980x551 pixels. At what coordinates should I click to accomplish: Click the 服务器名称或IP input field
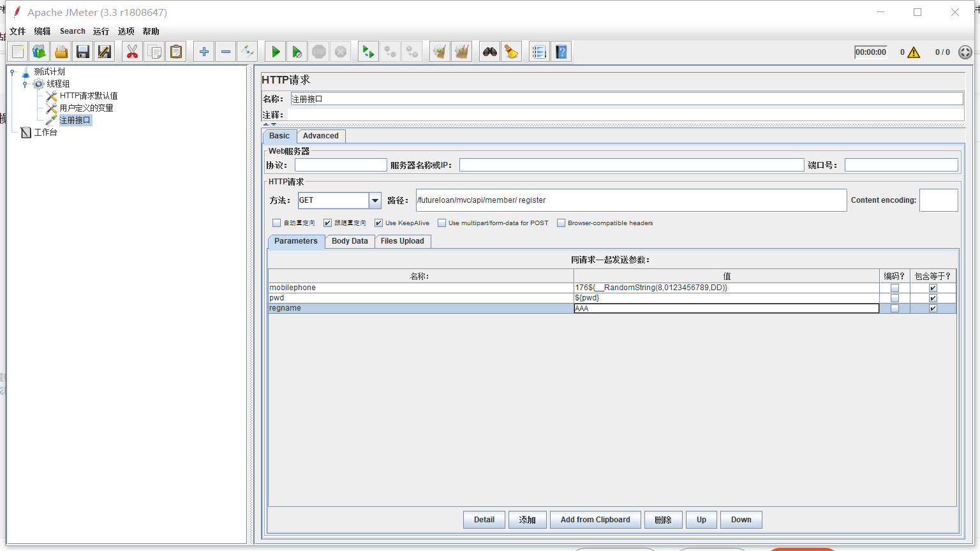pos(632,165)
